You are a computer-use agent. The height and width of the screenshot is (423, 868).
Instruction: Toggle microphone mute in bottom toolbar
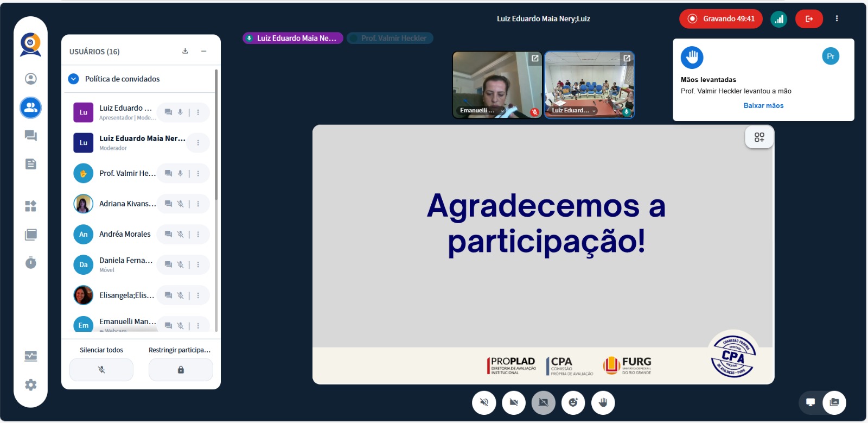(x=484, y=403)
